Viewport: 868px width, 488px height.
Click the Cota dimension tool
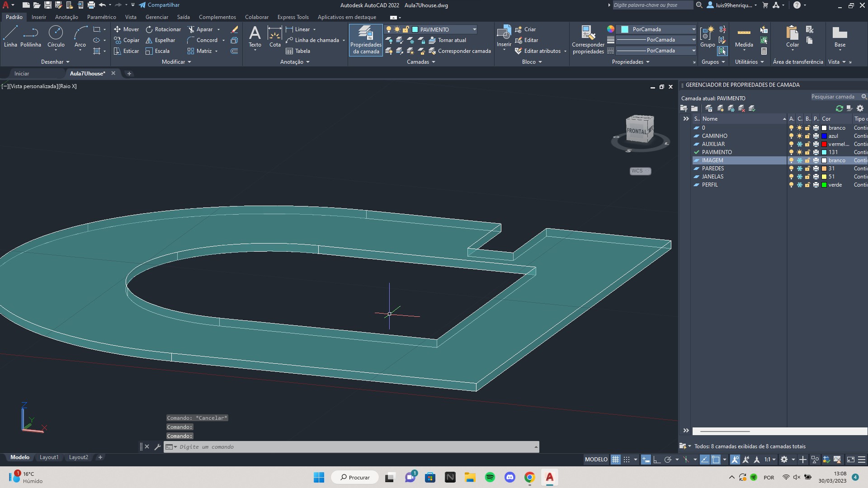click(275, 37)
